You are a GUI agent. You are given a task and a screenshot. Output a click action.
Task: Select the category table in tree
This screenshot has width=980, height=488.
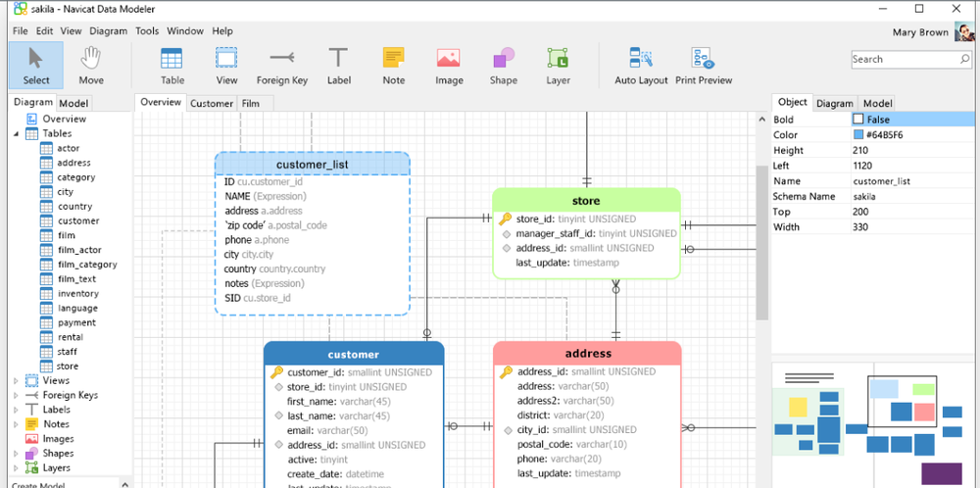76,176
